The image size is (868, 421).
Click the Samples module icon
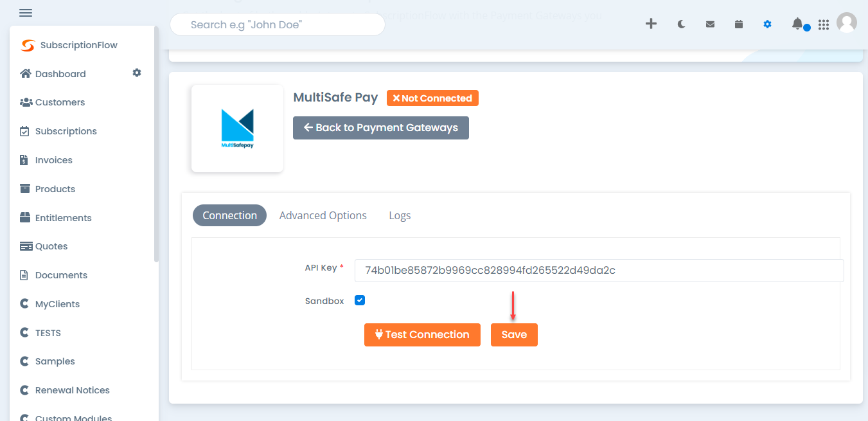pos(24,361)
